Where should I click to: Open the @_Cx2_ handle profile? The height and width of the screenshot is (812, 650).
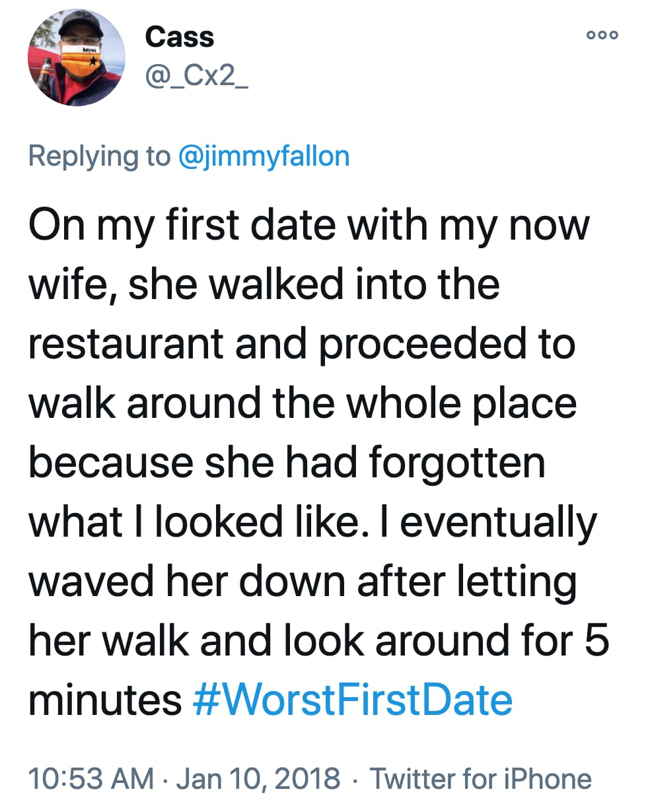pos(196,80)
